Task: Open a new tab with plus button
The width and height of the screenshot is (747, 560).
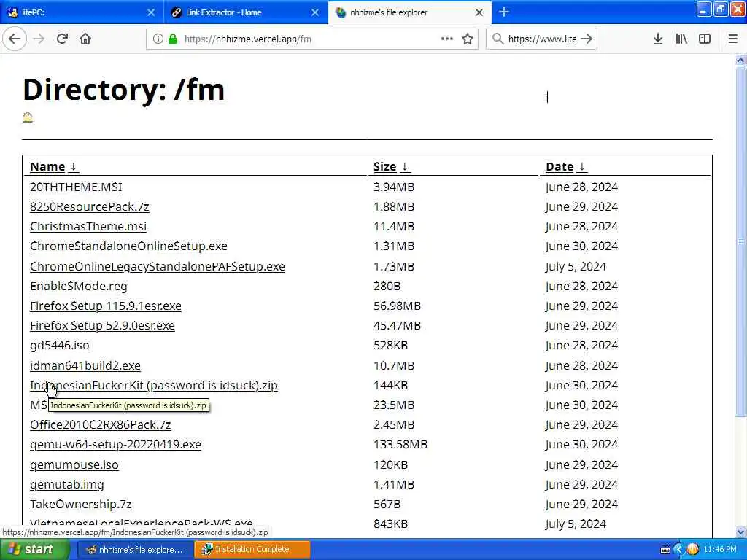Action: 504,12
